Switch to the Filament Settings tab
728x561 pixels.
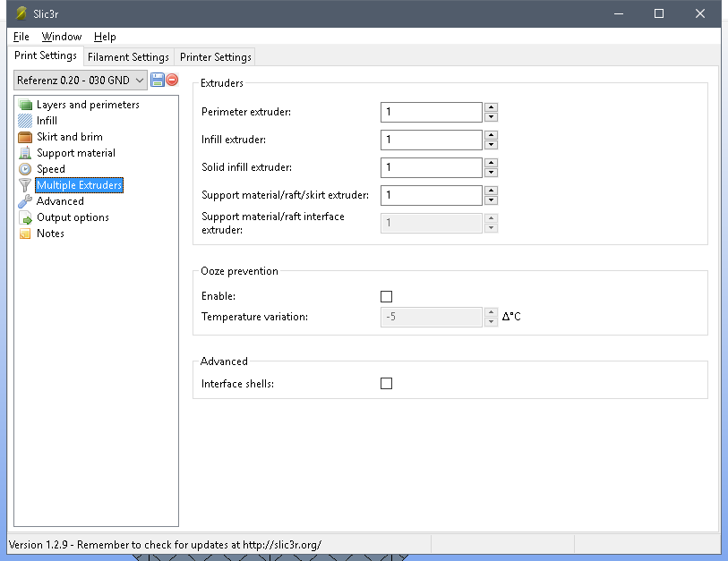pyautogui.click(x=128, y=57)
